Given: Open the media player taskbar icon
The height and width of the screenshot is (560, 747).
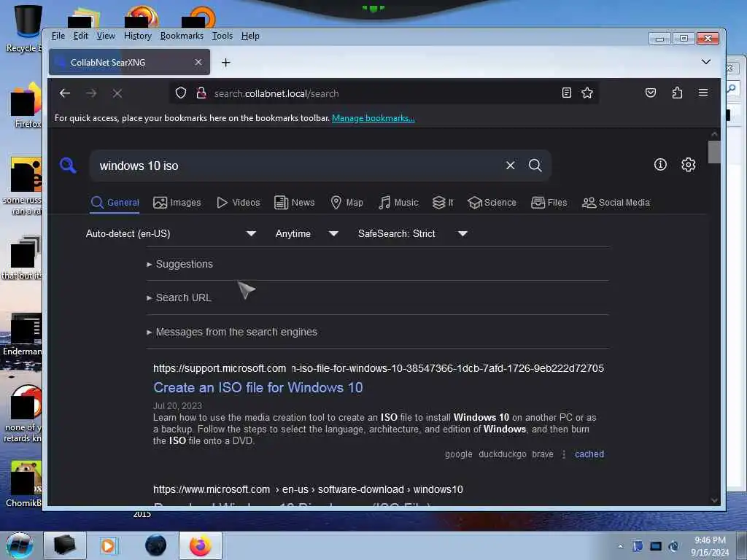Looking at the screenshot, I should (x=108, y=545).
